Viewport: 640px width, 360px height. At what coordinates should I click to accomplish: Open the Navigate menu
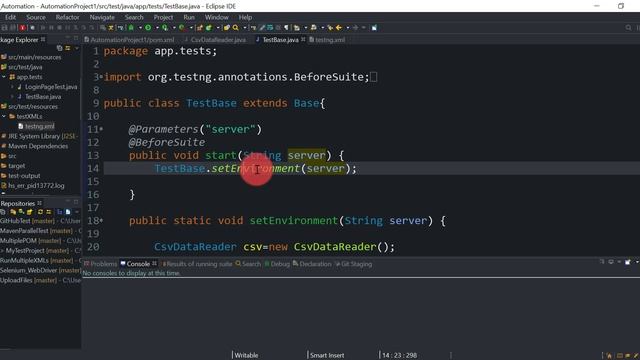[102, 17]
